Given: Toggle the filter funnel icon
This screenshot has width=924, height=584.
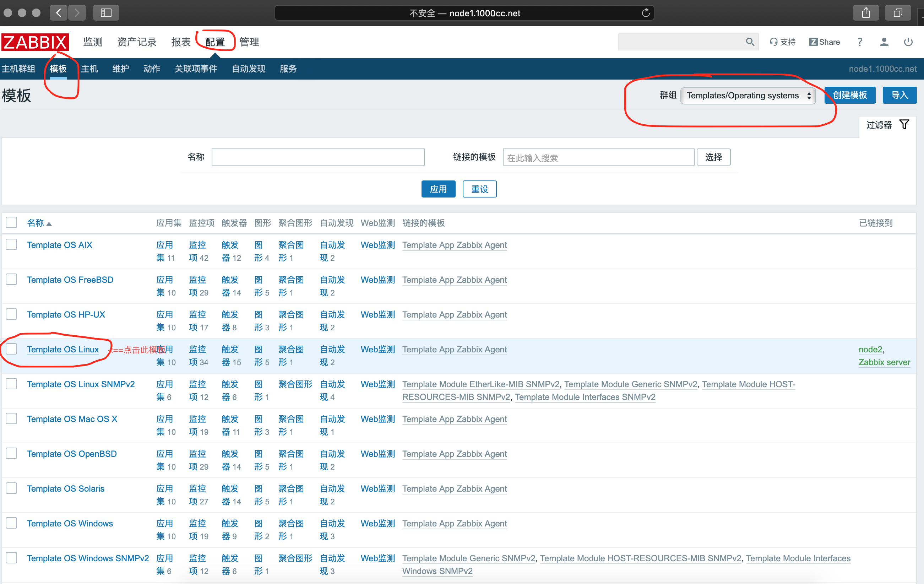Looking at the screenshot, I should point(904,124).
